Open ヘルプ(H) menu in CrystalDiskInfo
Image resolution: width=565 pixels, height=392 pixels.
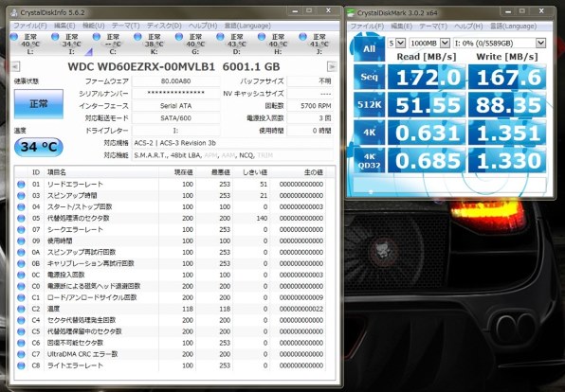pos(203,26)
